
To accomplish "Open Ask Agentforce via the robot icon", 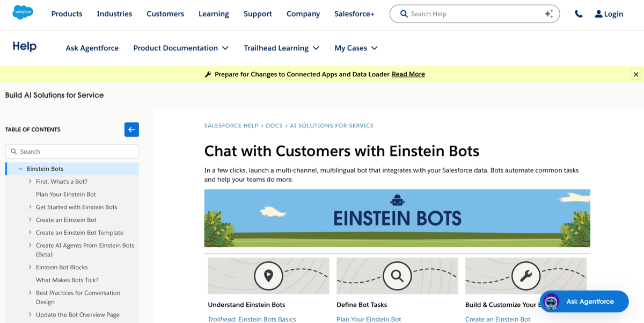I will [x=551, y=302].
